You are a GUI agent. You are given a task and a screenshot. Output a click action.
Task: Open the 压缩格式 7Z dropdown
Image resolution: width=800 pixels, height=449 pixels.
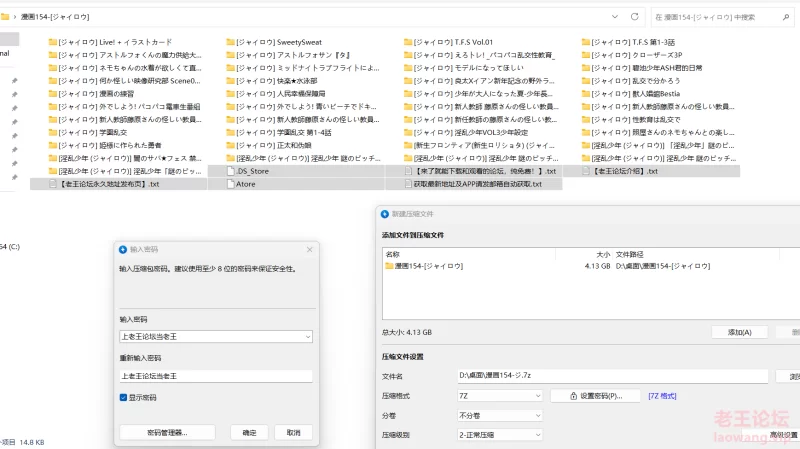click(x=499, y=396)
